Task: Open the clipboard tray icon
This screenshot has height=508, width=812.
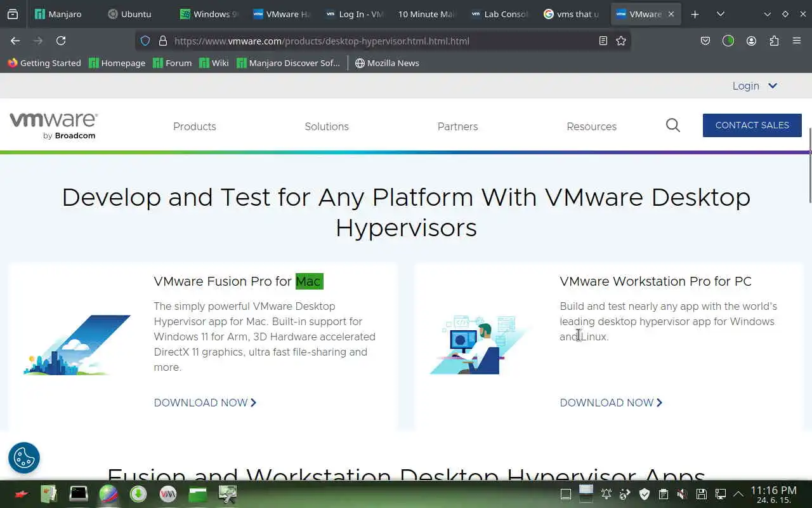Action: [x=664, y=494]
